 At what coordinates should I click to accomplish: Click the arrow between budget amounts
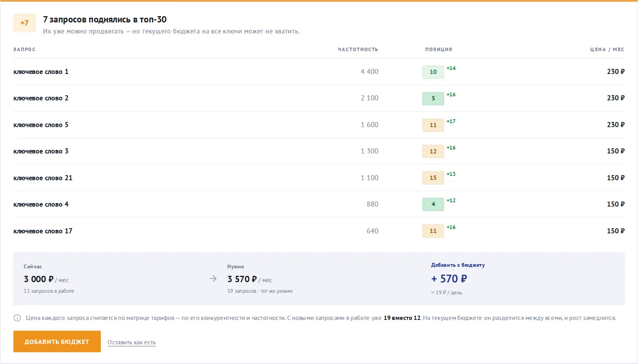tap(213, 279)
